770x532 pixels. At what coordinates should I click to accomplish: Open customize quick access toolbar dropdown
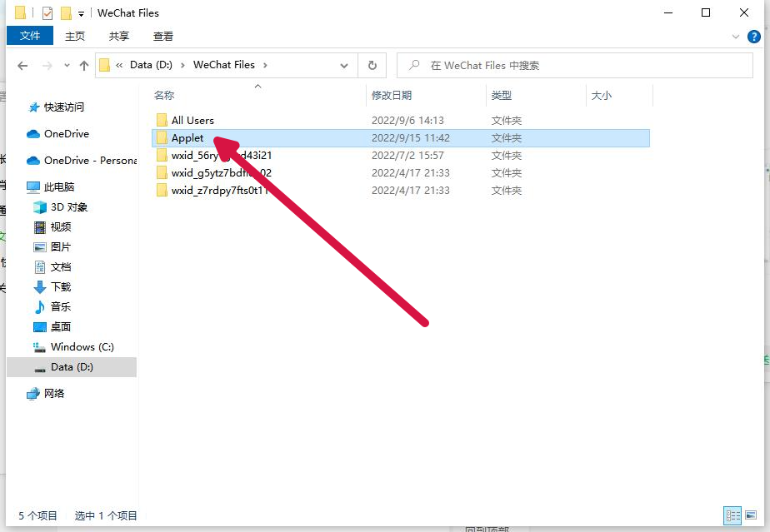(x=81, y=14)
